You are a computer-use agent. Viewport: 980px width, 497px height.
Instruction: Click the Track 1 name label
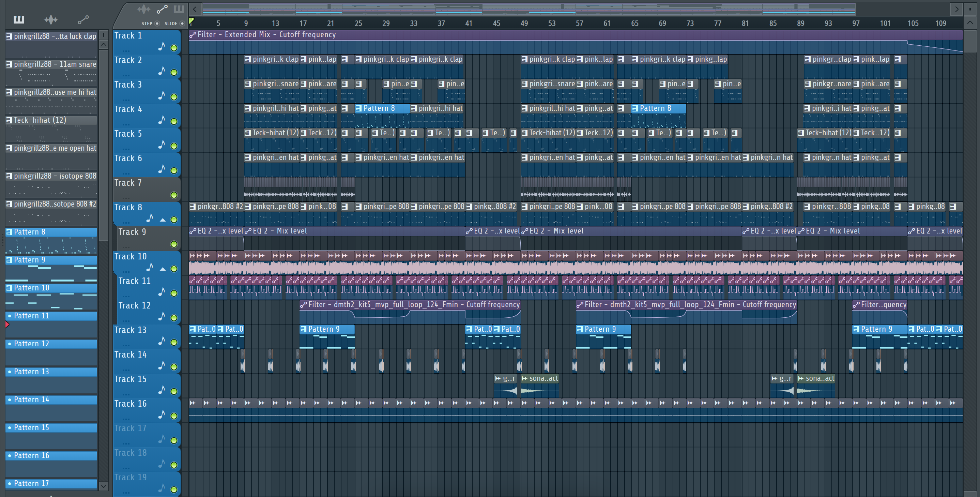[x=128, y=36]
